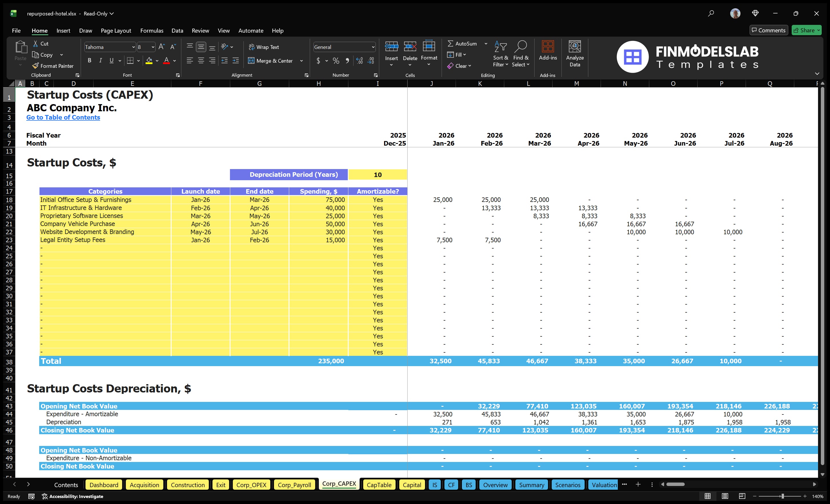Click the Share button
The height and width of the screenshot is (504, 830).
(806, 30)
